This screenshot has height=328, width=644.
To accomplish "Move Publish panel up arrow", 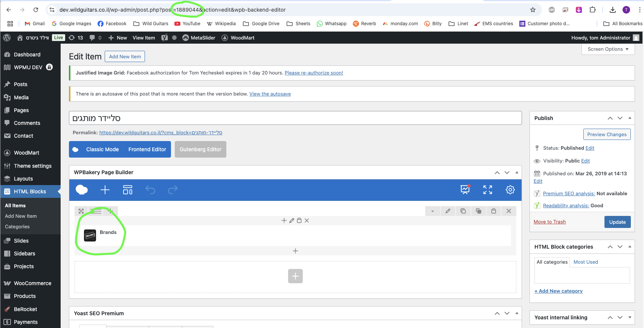I will 610,118.
